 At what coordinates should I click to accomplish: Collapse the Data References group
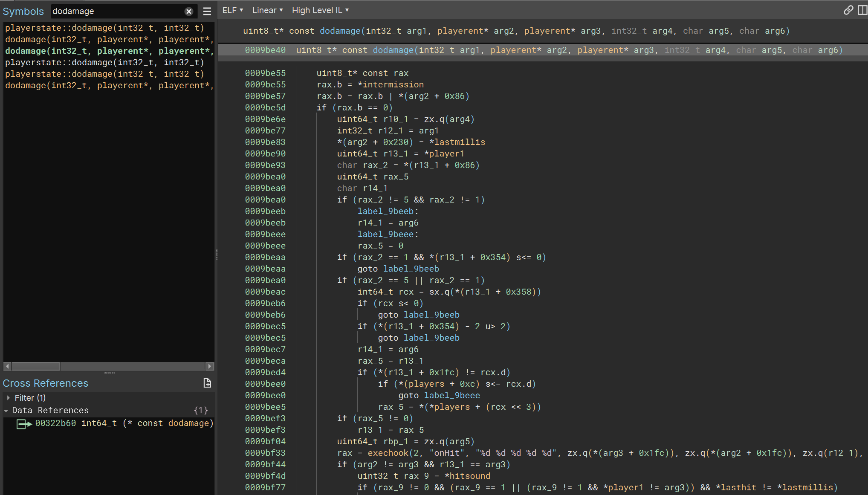click(6, 411)
